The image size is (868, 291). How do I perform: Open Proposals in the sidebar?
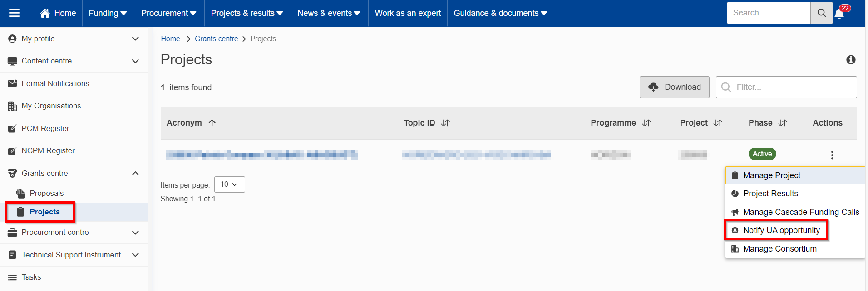[46, 193]
